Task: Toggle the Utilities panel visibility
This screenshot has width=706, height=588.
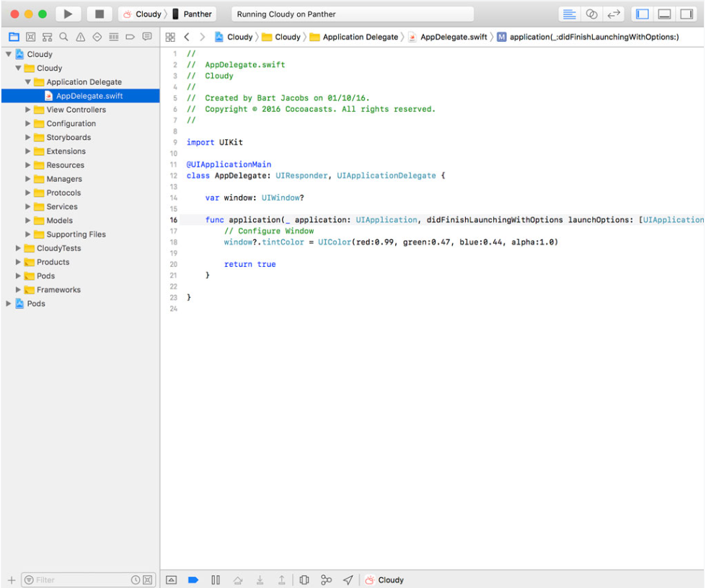Action: coord(687,13)
